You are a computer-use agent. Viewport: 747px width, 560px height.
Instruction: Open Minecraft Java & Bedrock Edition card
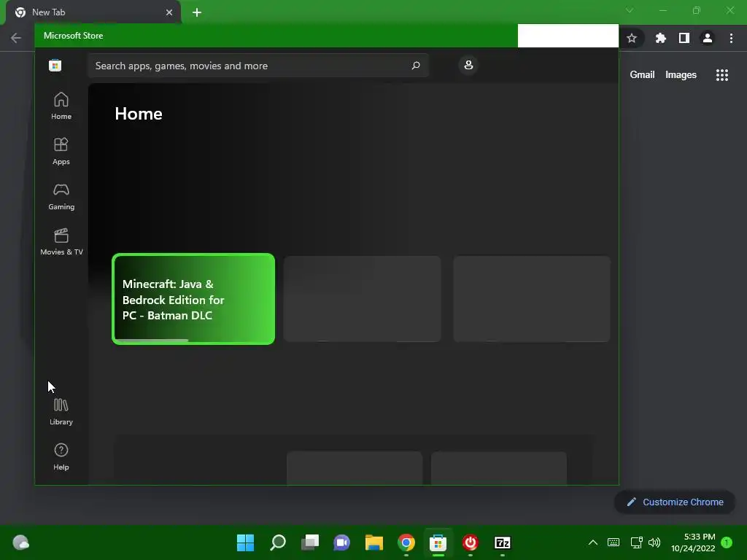193,298
